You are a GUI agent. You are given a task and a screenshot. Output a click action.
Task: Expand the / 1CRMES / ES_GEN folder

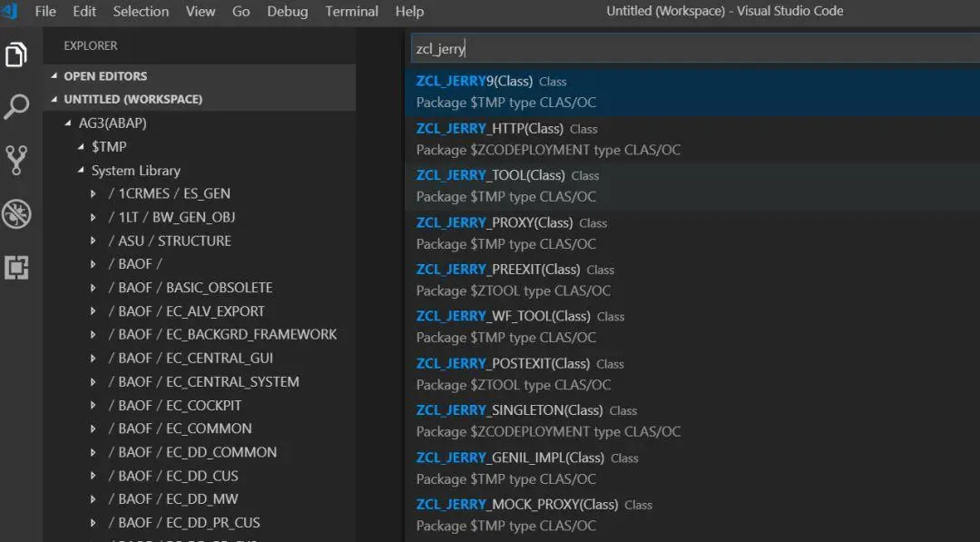[x=93, y=193]
